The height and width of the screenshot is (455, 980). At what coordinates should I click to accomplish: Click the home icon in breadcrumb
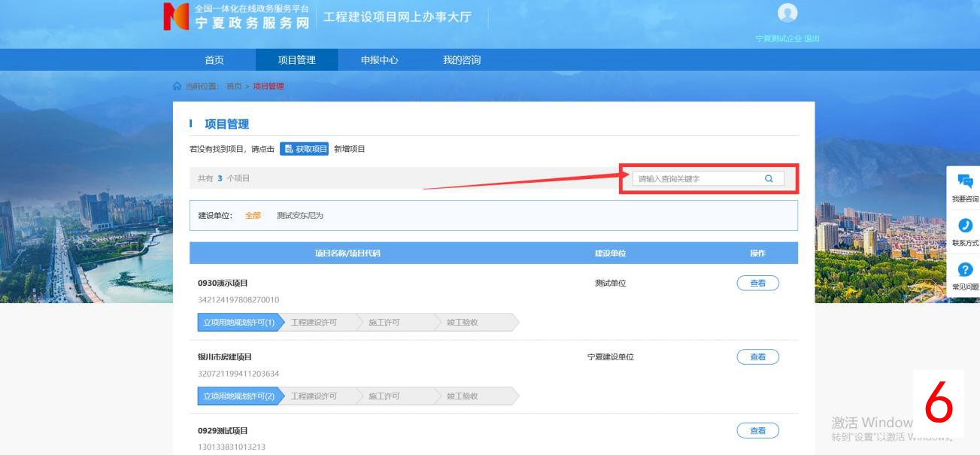(177, 86)
